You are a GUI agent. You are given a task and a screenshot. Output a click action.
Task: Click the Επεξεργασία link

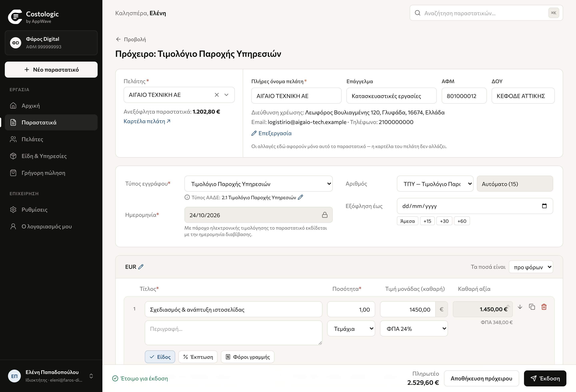271,133
